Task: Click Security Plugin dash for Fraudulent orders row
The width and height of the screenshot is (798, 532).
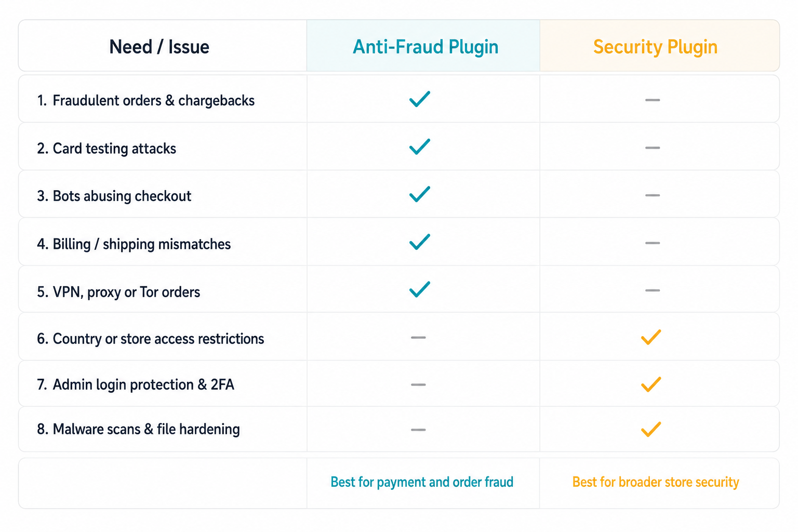Action: point(653,100)
